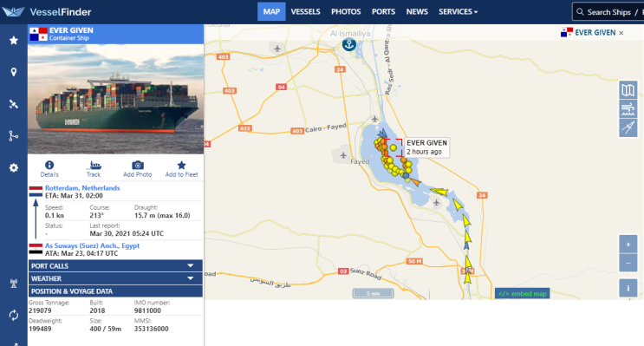Screen dimensions: 644x346
Task: Select IMO number 9811000
Action: [147, 310]
